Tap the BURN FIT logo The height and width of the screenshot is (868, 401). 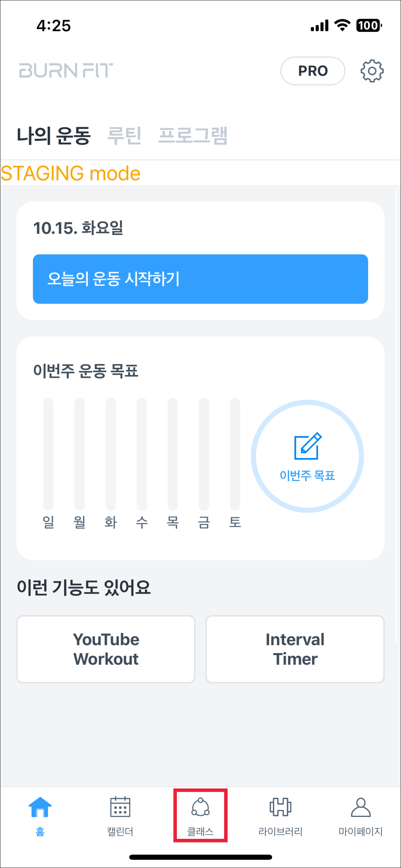click(66, 71)
